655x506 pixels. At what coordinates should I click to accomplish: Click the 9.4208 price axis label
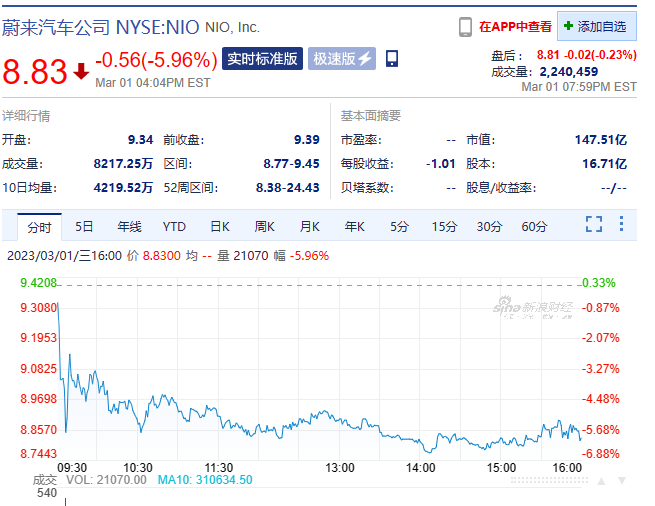[38, 283]
